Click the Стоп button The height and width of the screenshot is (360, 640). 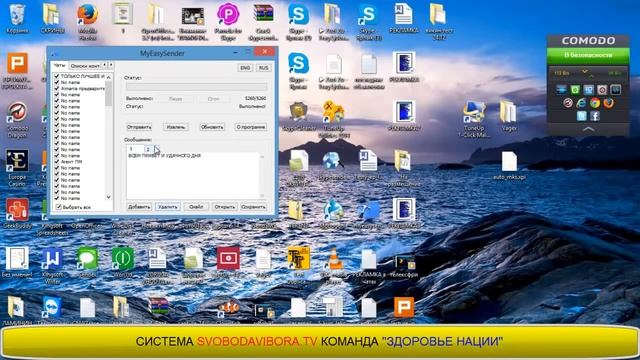(x=213, y=99)
